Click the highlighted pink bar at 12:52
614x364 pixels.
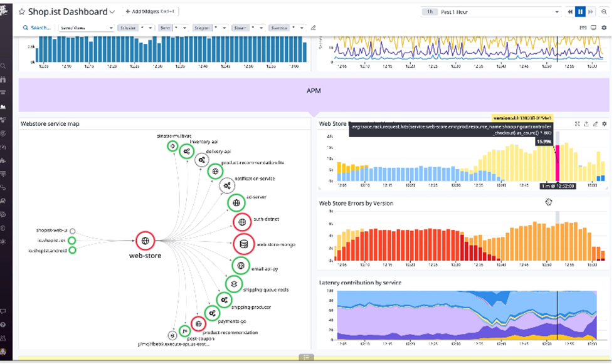[x=557, y=163]
